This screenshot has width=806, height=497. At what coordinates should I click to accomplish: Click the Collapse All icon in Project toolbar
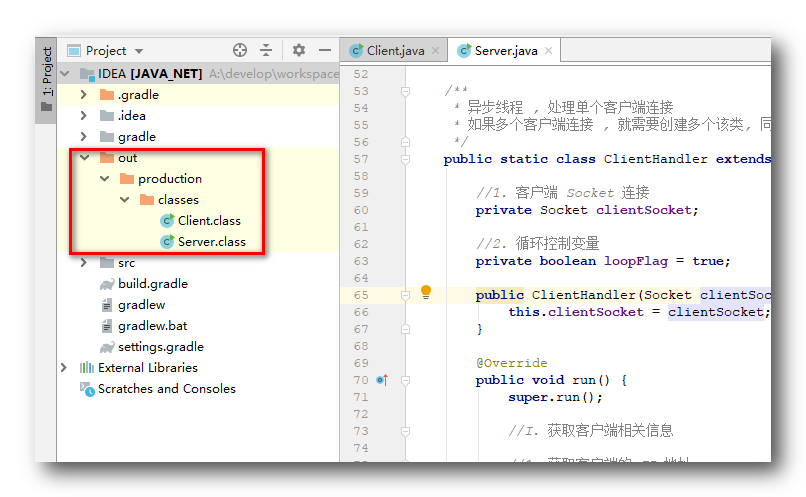click(x=266, y=50)
